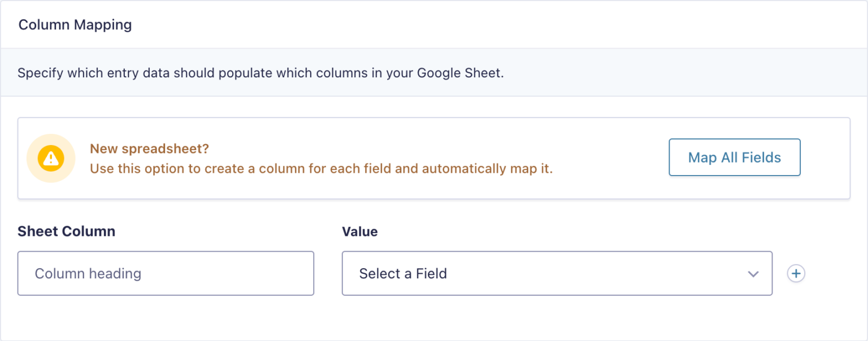Image resolution: width=868 pixels, height=341 pixels.
Task: Click the New spreadsheet notice heading
Action: pyautogui.click(x=149, y=148)
